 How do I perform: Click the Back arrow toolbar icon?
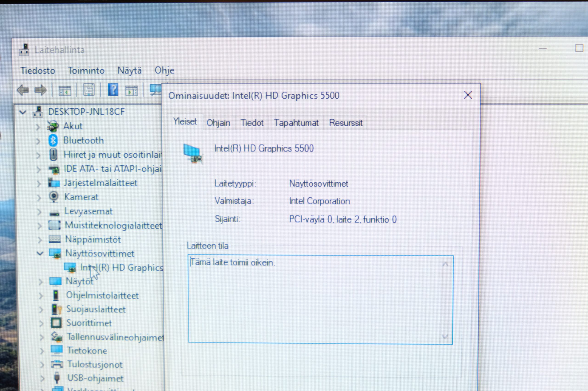23,90
